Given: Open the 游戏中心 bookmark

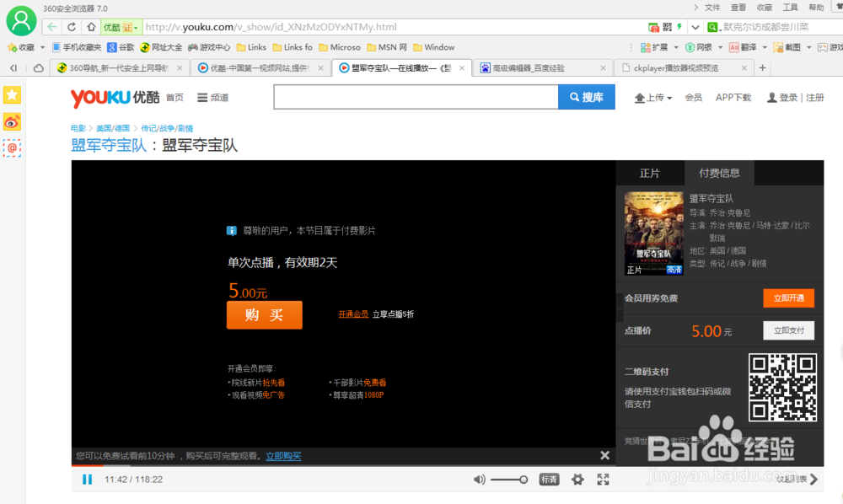Looking at the screenshot, I should (x=209, y=47).
